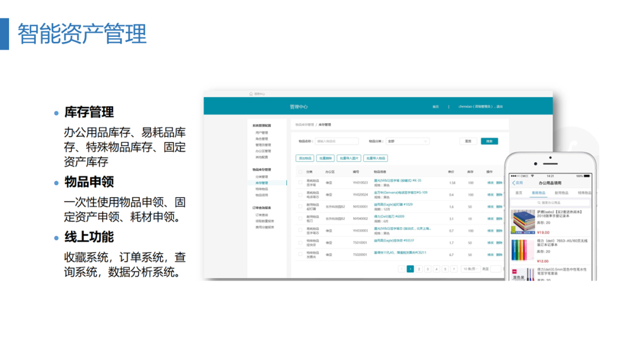The image size is (644, 363).
Task: Open 管理员管理 in the sidebar
Action: coord(264,144)
